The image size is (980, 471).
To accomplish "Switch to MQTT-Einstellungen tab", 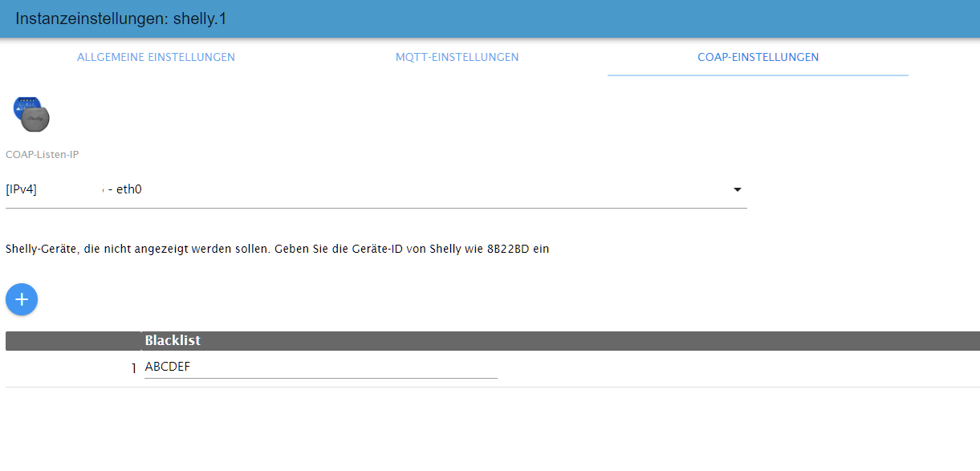I will coord(457,57).
